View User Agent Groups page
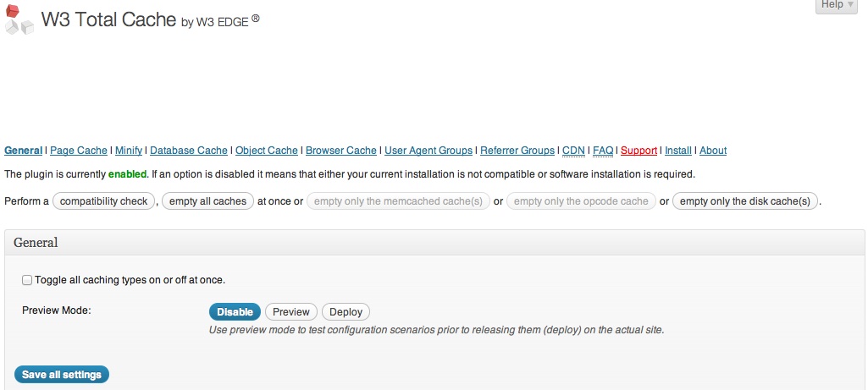 pyautogui.click(x=428, y=151)
